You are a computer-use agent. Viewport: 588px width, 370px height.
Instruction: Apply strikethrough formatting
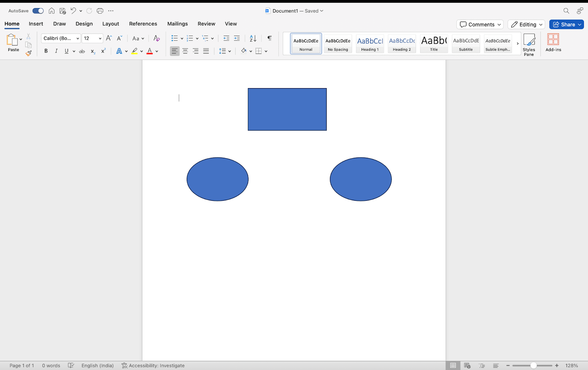(82, 51)
